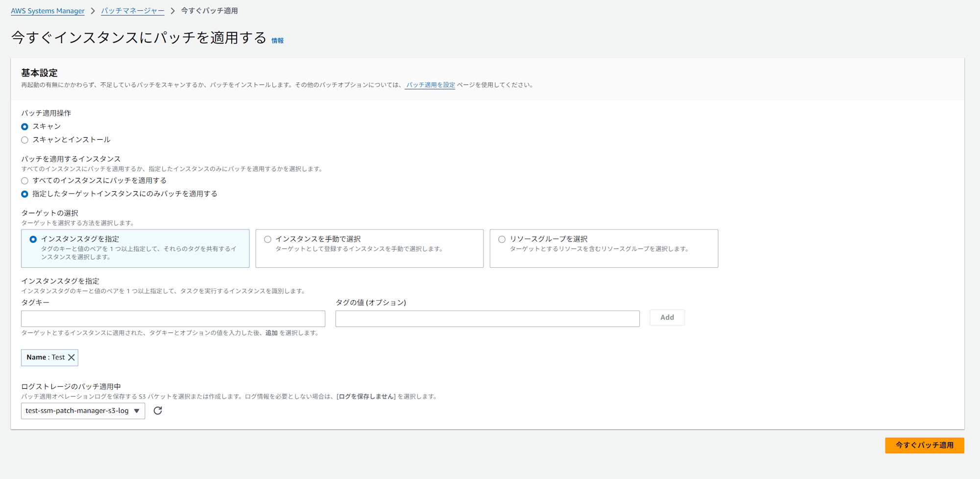980x479 pixels.
Task: Click the タグキー input field
Action: coord(173,319)
